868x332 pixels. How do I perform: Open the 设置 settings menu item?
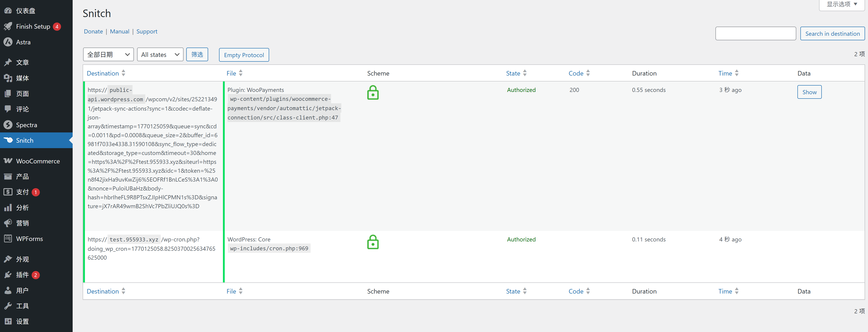[x=22, y=322]
